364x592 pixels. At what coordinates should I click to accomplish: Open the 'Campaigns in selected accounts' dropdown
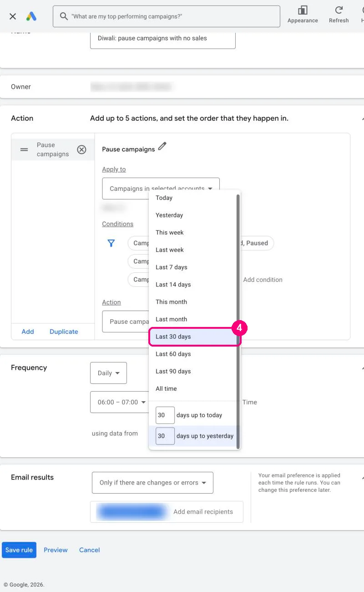[161, 189]
